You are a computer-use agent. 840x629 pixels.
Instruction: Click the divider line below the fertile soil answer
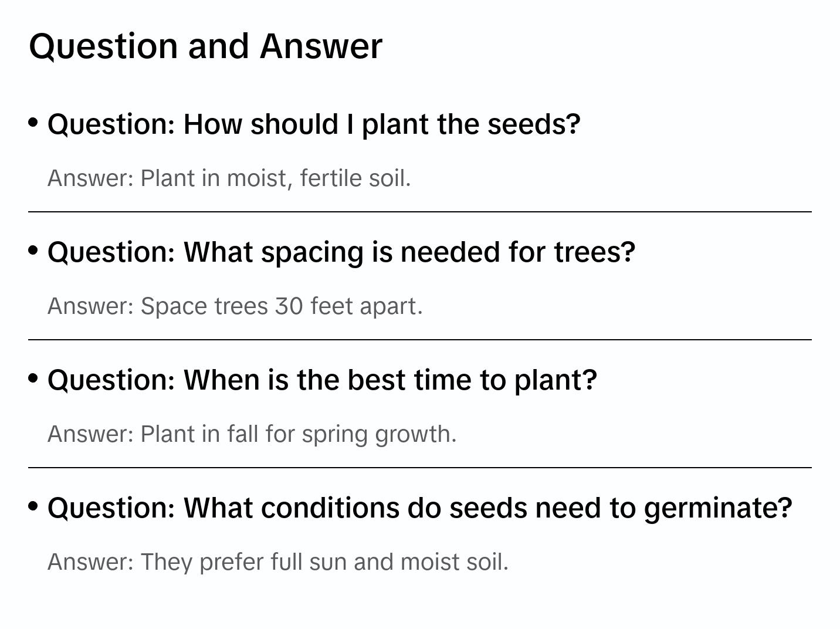419,212
